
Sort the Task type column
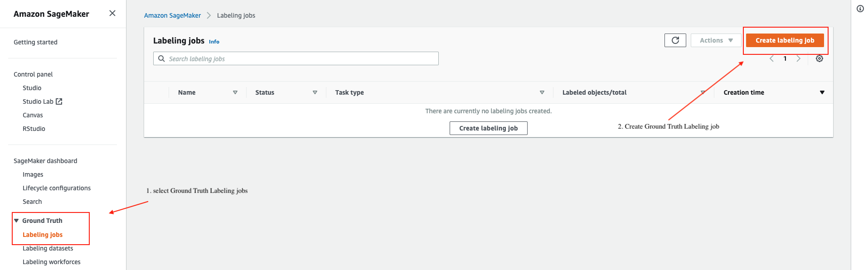[542, 92]
